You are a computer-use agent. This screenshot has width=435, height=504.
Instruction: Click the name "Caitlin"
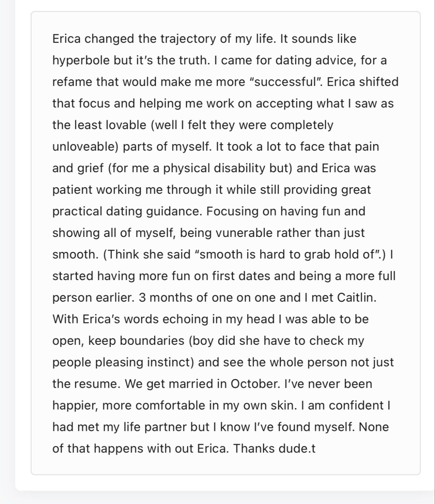click(x=356, y=297)
